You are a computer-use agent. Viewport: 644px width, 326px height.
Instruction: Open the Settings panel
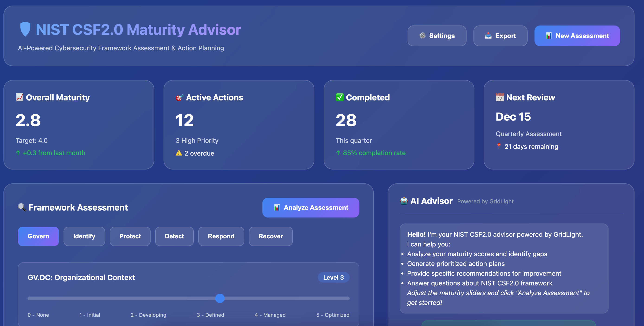coord(437,36)
